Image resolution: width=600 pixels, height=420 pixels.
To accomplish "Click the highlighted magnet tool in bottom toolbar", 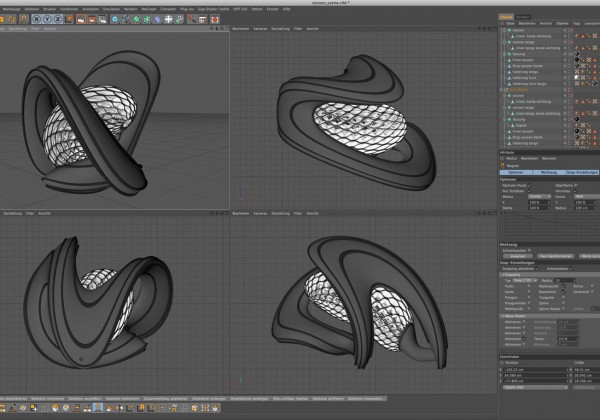I will pos(98,408).
